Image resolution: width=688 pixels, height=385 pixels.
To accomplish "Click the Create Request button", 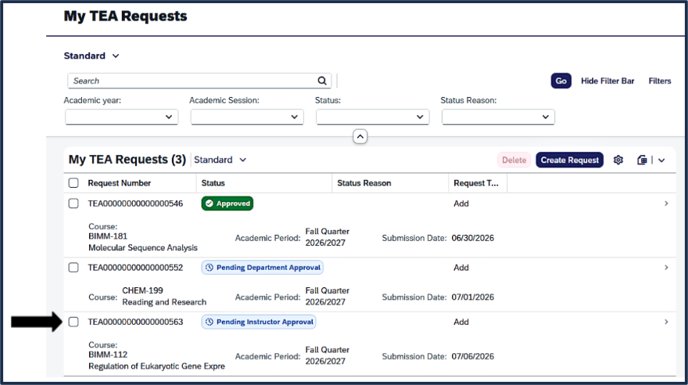I will tap(570, 160).
